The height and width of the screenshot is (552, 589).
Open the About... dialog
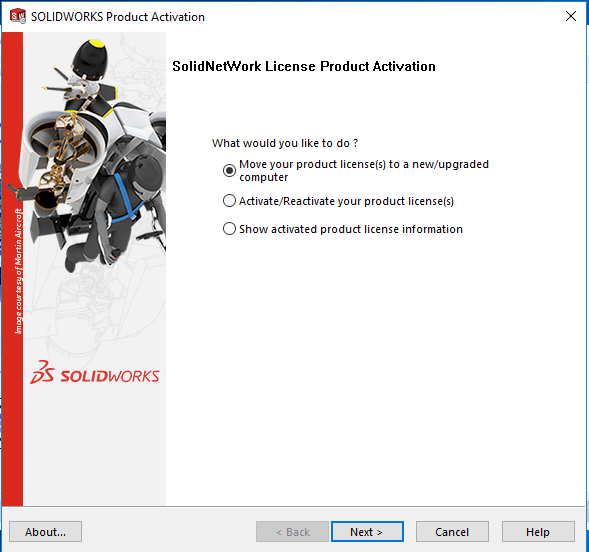(45, 532)
